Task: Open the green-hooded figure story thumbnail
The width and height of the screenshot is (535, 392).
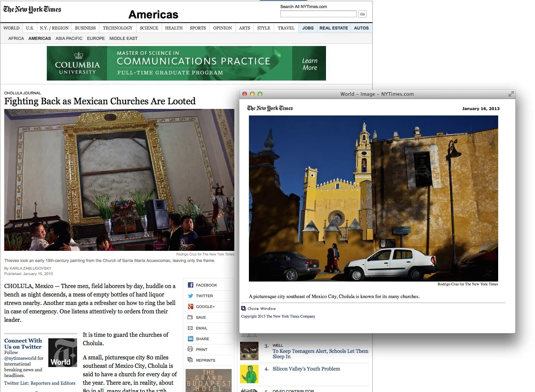Action: tap(249, 374)
